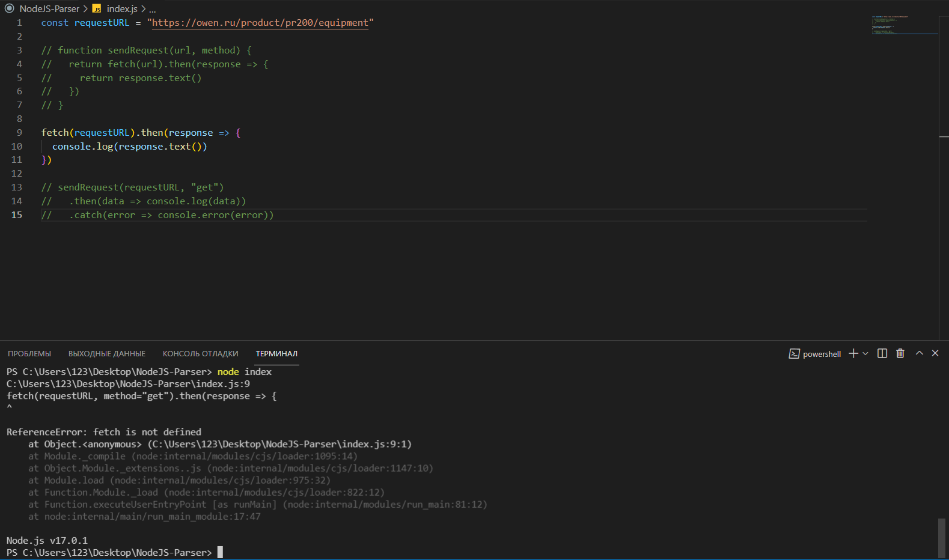Click the code minimap preview
949x560 pixels.
904,25
